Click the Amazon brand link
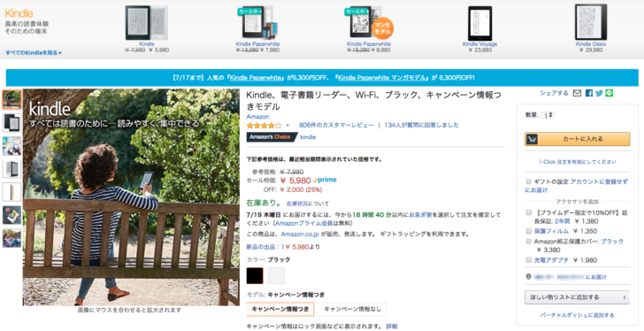644x331 pixels. [258, 117]
